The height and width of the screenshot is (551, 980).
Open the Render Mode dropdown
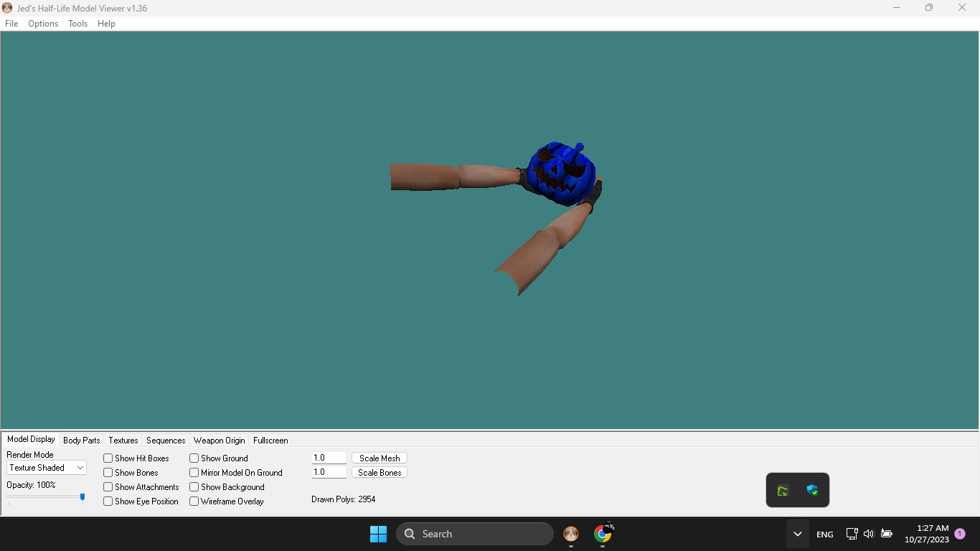[47, 468]
